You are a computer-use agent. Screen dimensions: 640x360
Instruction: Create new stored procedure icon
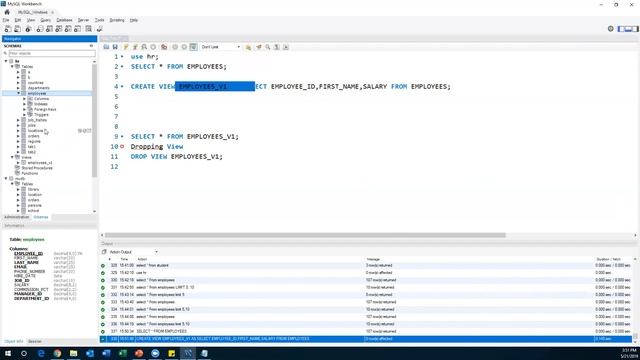pos(68,29)
